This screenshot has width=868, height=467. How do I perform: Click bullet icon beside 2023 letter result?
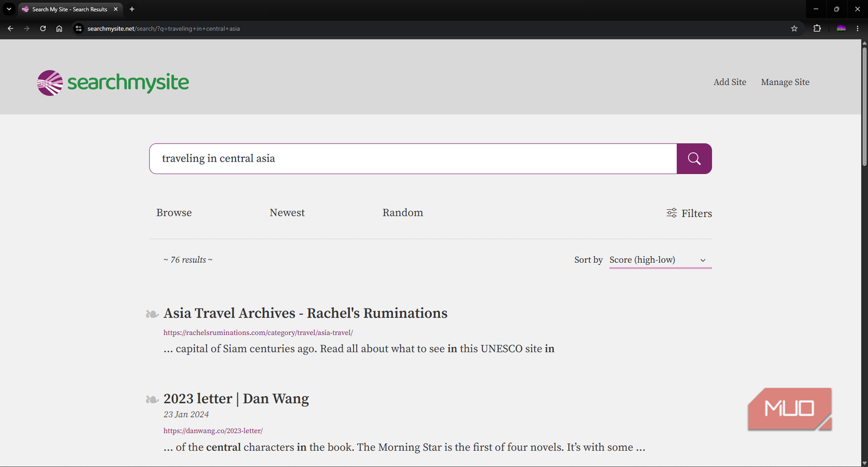(152, 399)
